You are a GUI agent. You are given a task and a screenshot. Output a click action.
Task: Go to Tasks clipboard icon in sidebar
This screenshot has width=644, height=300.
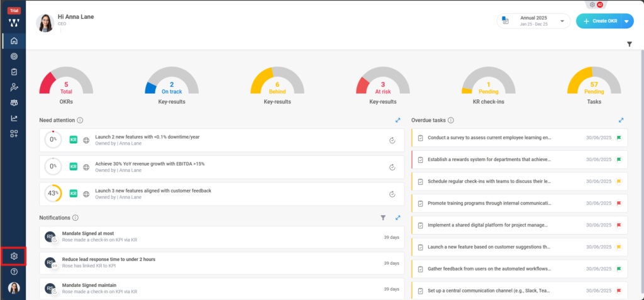coord(14,72)
